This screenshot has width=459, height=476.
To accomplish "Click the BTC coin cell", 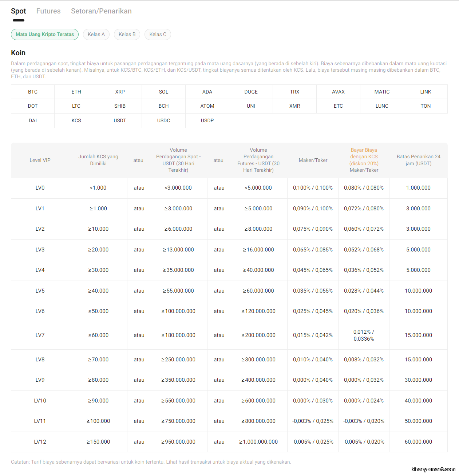I will point(33,92).
